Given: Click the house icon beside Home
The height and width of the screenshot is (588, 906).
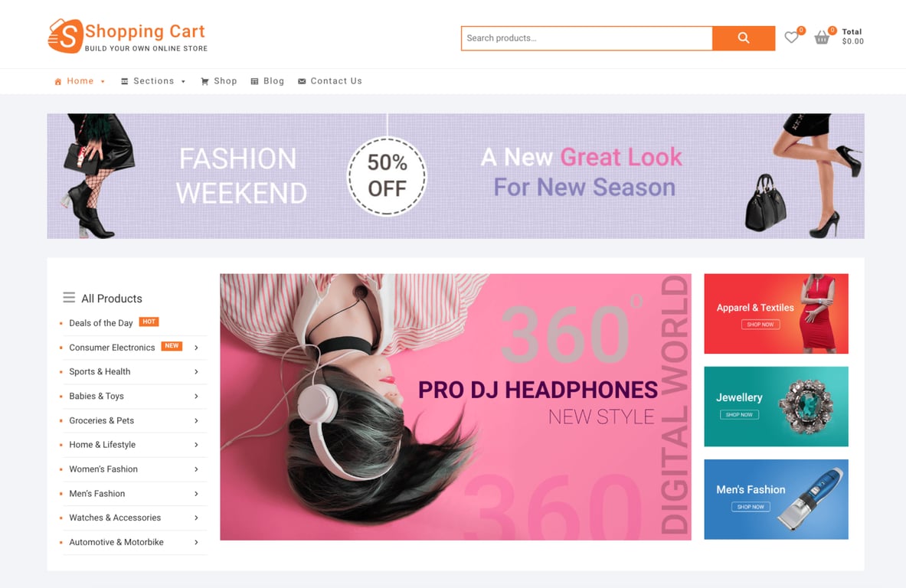Looking at the screenshot, I should click(57, 81).
